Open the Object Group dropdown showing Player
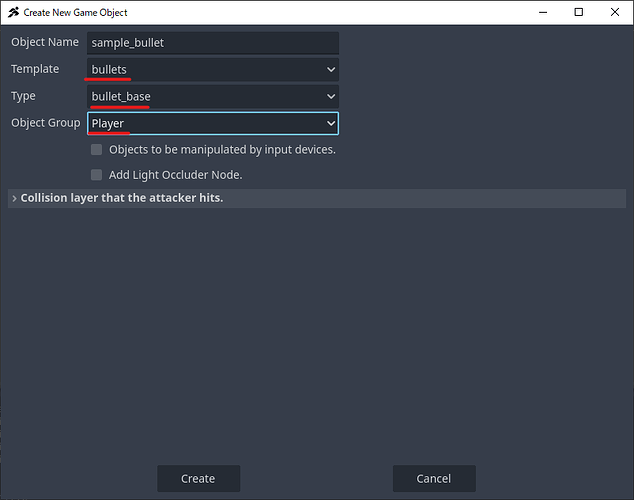Viewport: 634px width, 500px height. coord(212,123)
